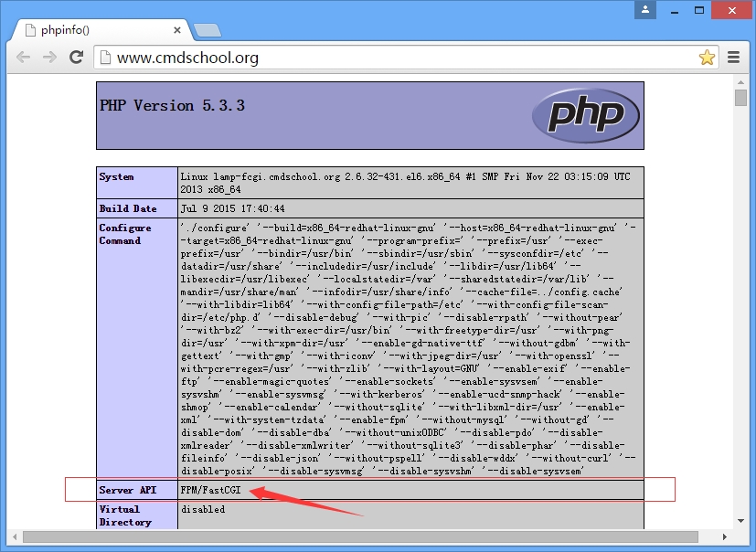Open a new tab
756x552 pixels.
click(x=208, y=30)
